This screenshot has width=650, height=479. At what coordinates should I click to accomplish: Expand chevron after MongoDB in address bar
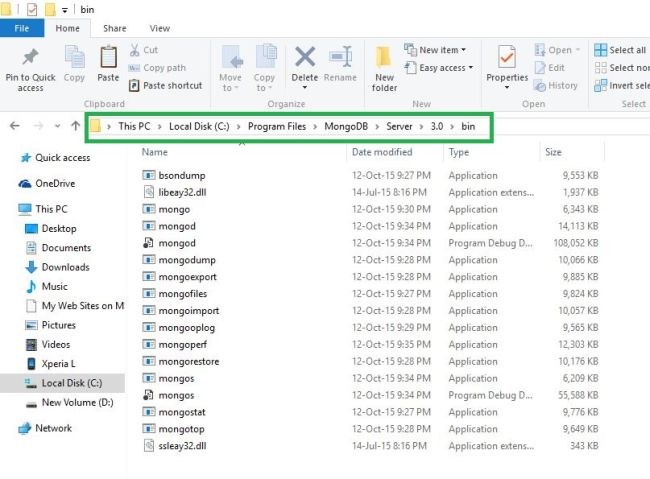coord(377,126)
